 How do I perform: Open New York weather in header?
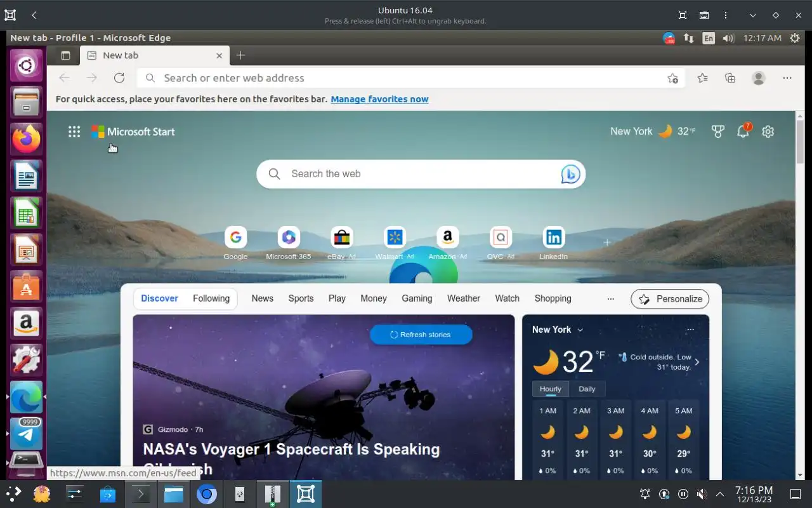pos(652,131)
